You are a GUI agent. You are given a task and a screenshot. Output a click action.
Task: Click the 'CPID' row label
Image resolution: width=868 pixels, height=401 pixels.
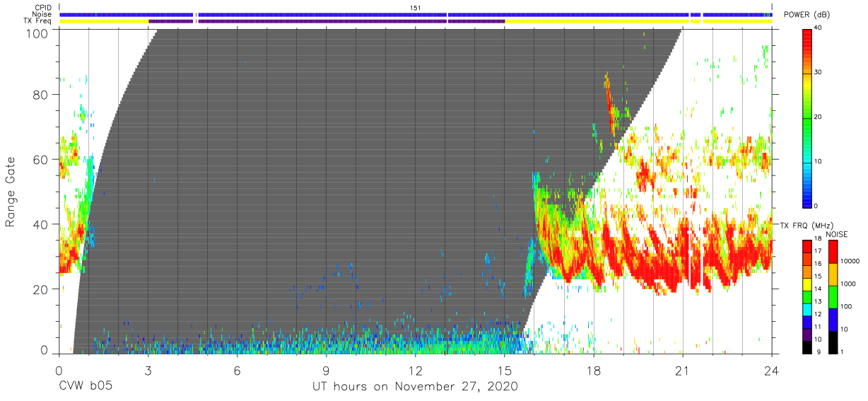(44, 8)
